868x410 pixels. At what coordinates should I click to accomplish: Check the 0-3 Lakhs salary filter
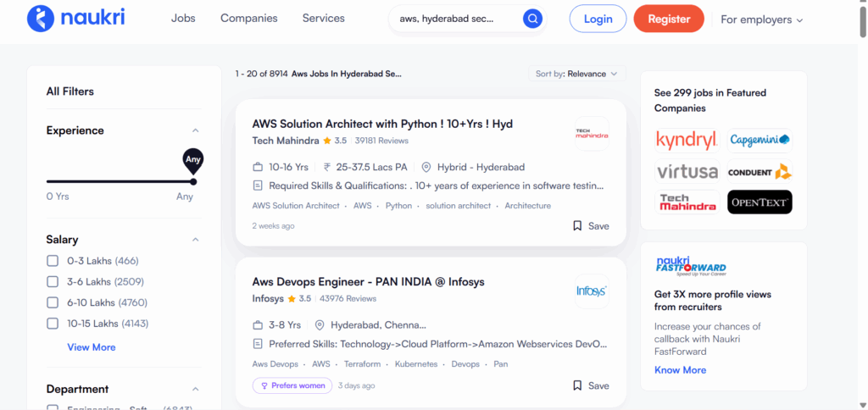coord(53,261)
